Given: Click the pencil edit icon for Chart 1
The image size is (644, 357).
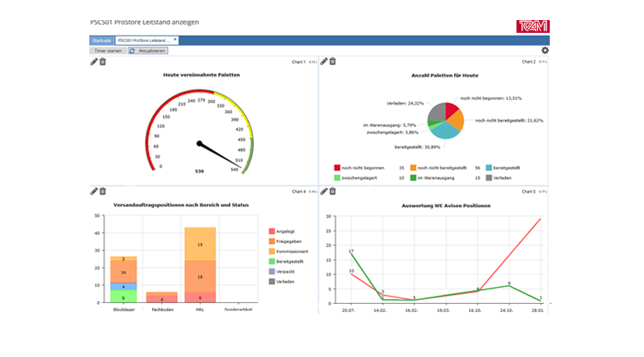Looking at the screenshot, I should coord(94,61).
